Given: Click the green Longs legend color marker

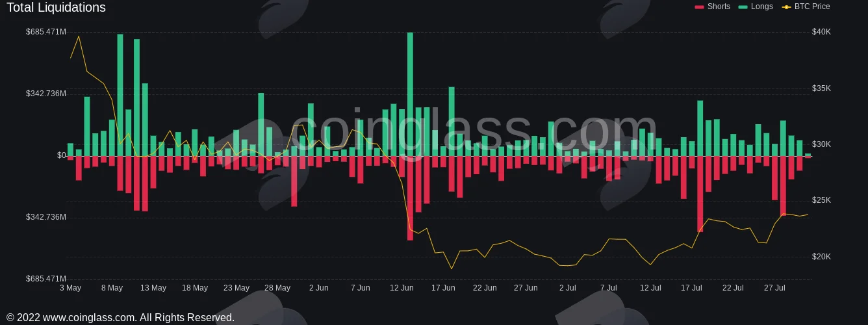Looking at the screenshot, I should tap(743, 6).
